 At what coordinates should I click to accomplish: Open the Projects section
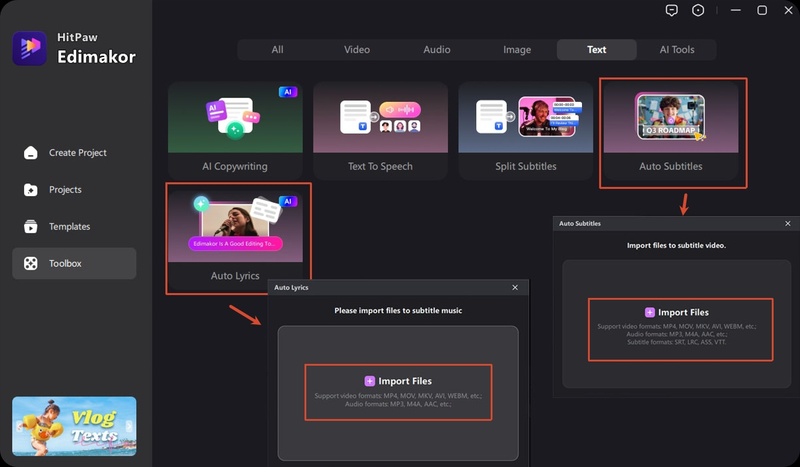click(x=74, y=190)
